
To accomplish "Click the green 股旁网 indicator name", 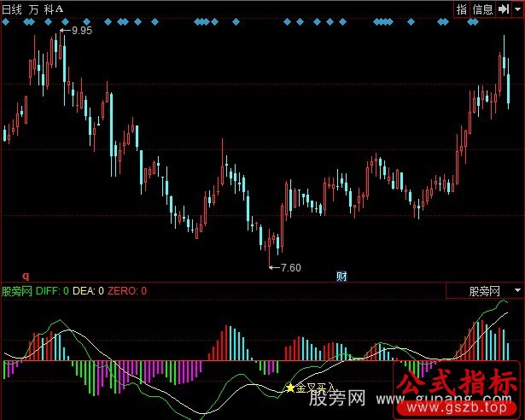I will tap(17, 291).
